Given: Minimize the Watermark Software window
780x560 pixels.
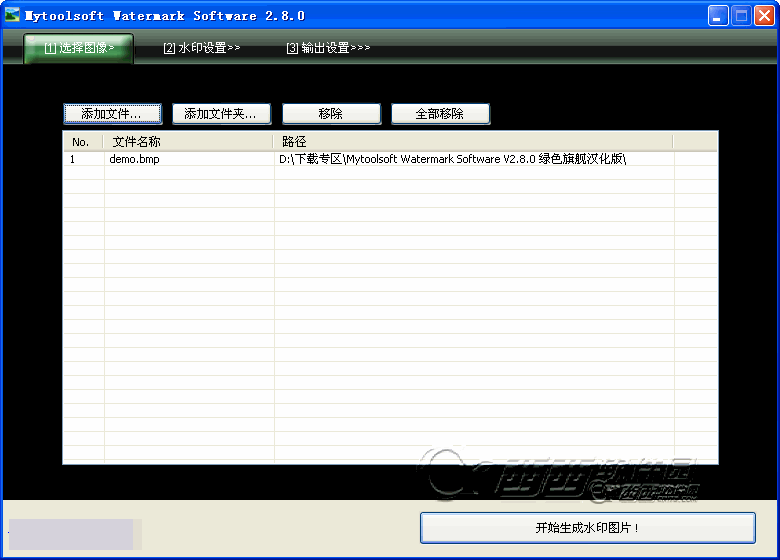Looking at the screenshot, I should click(x=718, y=16).
